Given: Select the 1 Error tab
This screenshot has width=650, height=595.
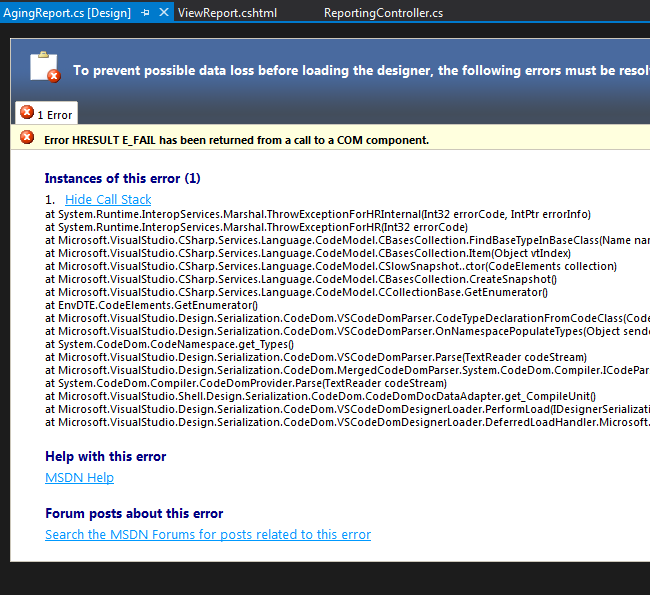Looking at the screenshot, I should (46, 113).
